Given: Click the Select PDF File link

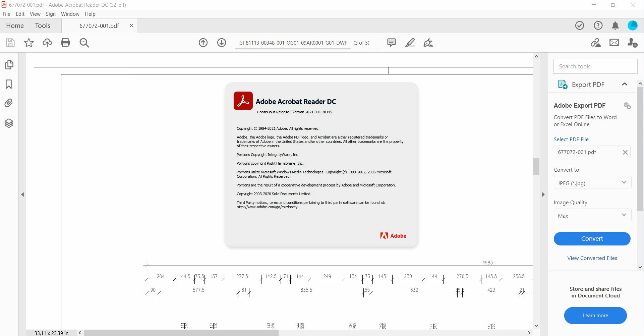Looking at the screenshot, I should point(571,139).
